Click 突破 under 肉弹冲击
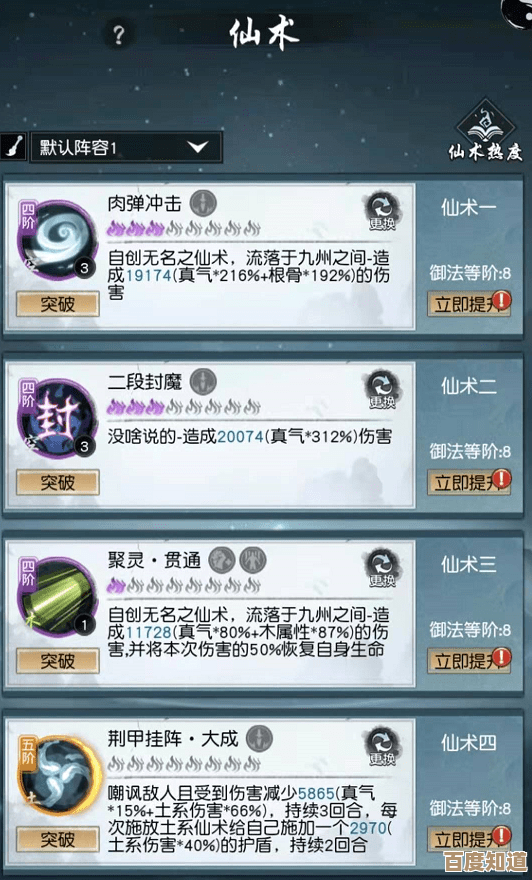The width and height of the screenshot is (532, 880). [58, 304]
